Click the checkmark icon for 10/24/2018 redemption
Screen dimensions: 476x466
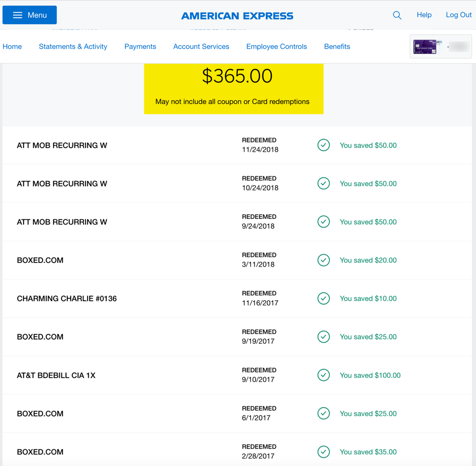tap(324, 183)
